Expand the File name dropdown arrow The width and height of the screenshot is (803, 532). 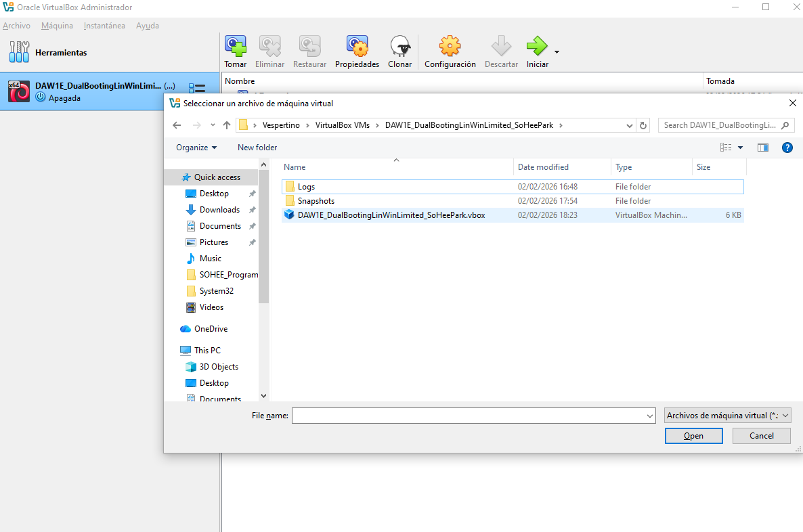pyautogui.click(x=650, y=416)
